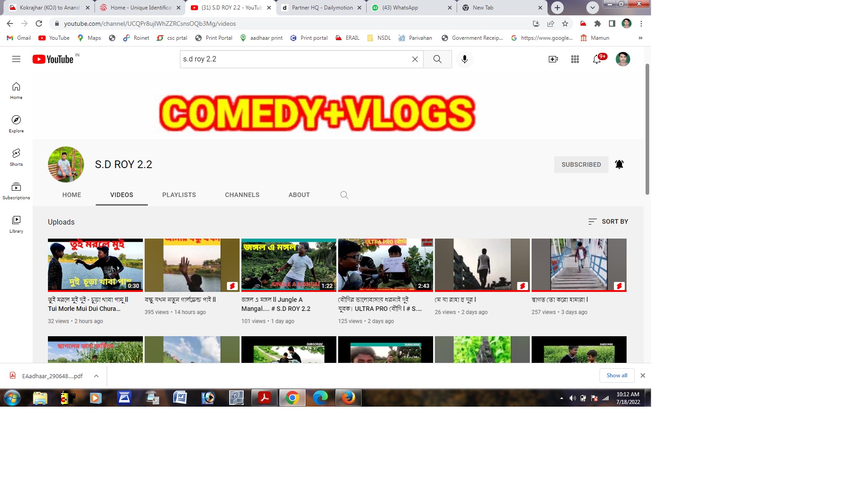The image size is (868, 488).
Task: Open YouTube notifications bell
Action: (x=597, y=59)
